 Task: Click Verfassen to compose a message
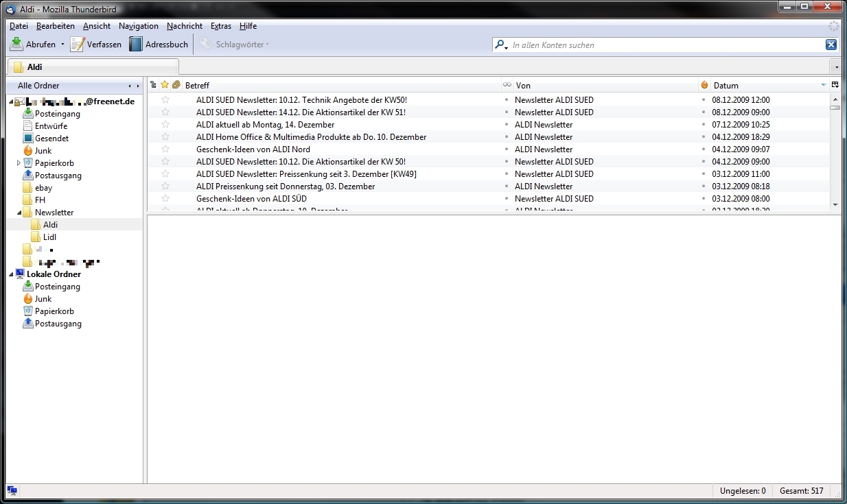click(x=96, y=45)
